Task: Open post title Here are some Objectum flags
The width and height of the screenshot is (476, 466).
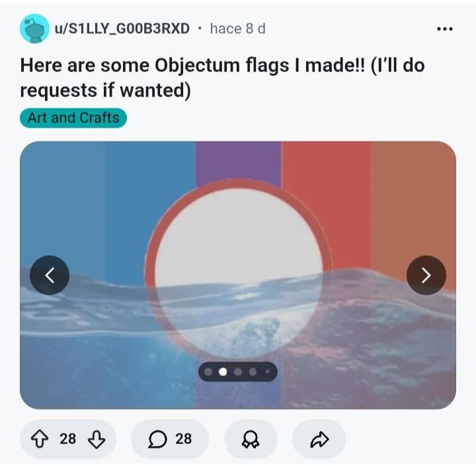Action: (222, 78)
